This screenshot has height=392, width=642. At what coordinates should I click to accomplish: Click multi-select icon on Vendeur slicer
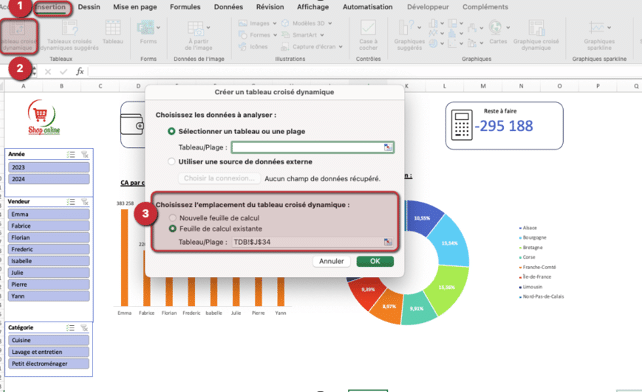click(x=71, y=202)
